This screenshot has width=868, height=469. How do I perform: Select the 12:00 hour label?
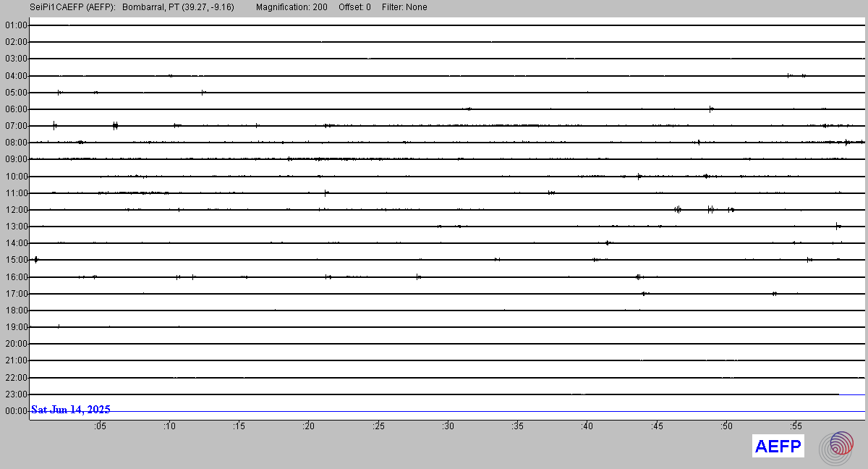(16, 210)
